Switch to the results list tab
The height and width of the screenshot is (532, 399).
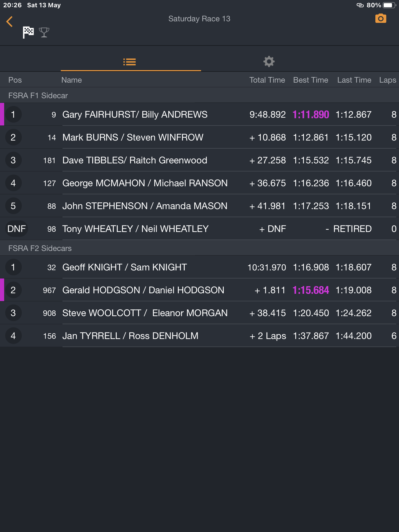(130, 62)
